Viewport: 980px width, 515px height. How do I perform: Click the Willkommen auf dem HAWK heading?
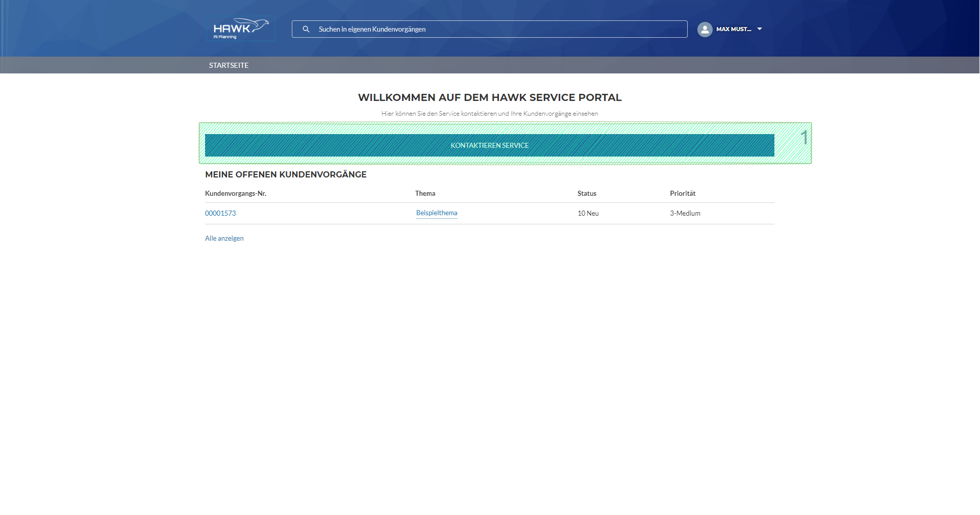[490, 97]
